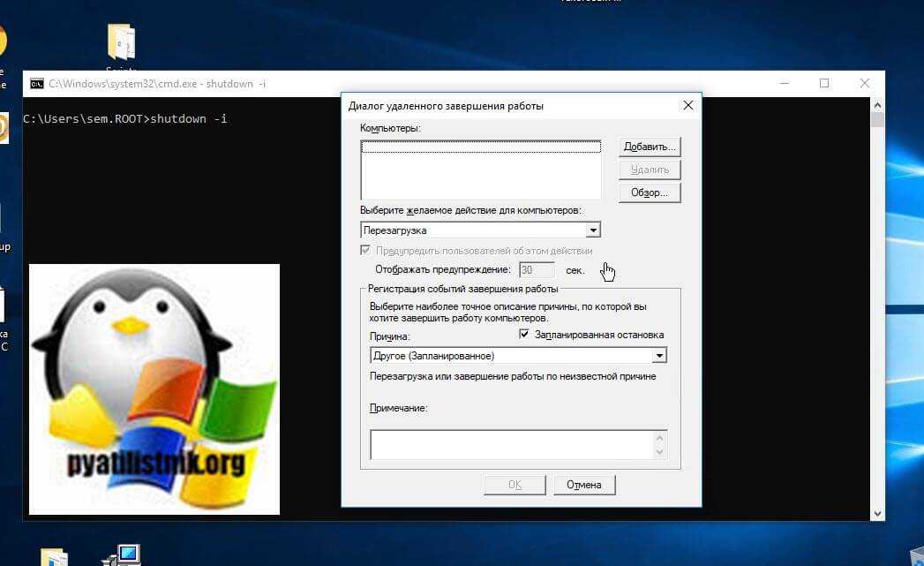The width and height of the screenshot is (924, 566).
Task: Click the Удалить button
Action: pos(650,170)
